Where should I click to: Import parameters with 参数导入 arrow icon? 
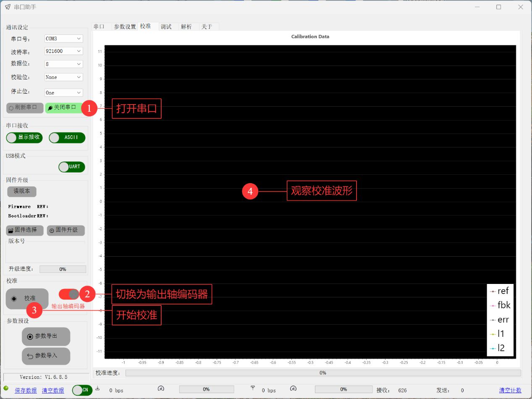pyautogui.click(x=46, y=356)
